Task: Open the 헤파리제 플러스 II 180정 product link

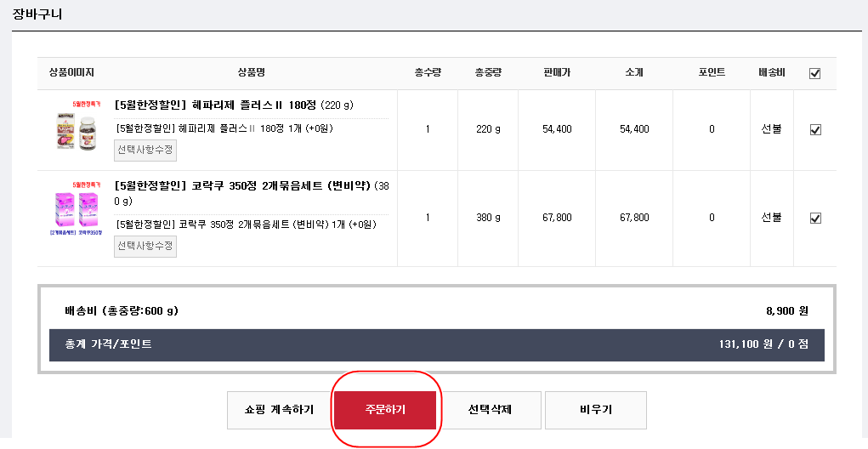Action: (215, 105)
